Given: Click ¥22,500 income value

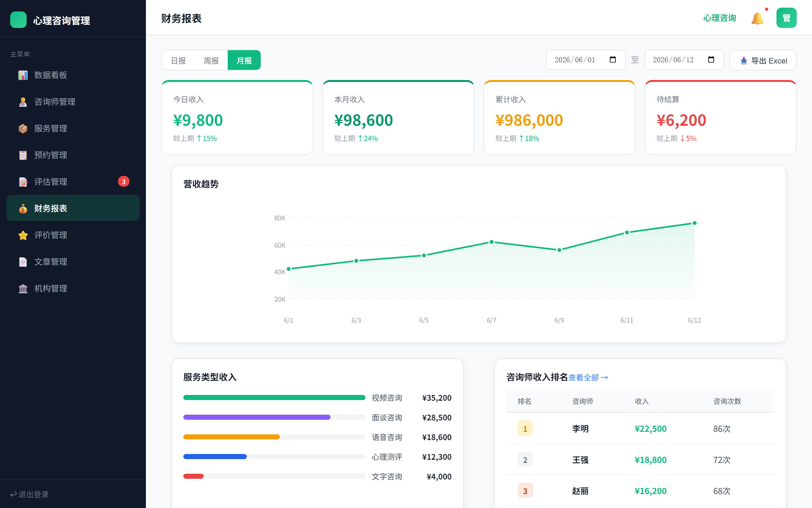Looking at the screenshot, I should 650,429.
